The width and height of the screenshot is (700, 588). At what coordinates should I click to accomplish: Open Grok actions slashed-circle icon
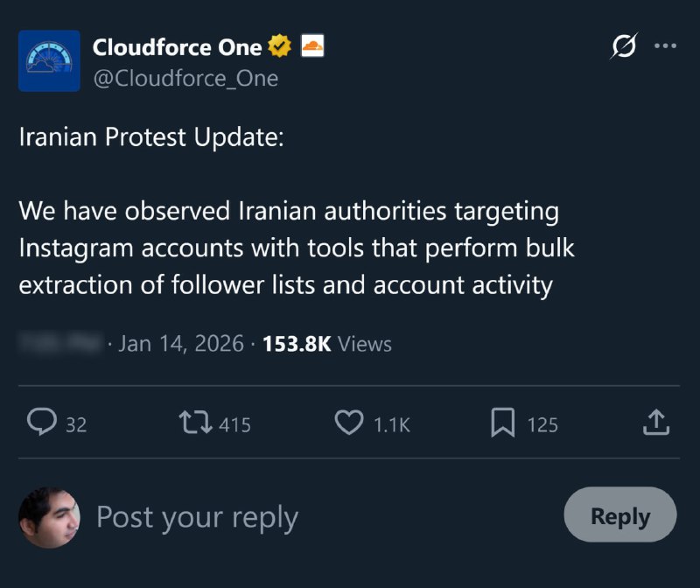click(623, 47)
